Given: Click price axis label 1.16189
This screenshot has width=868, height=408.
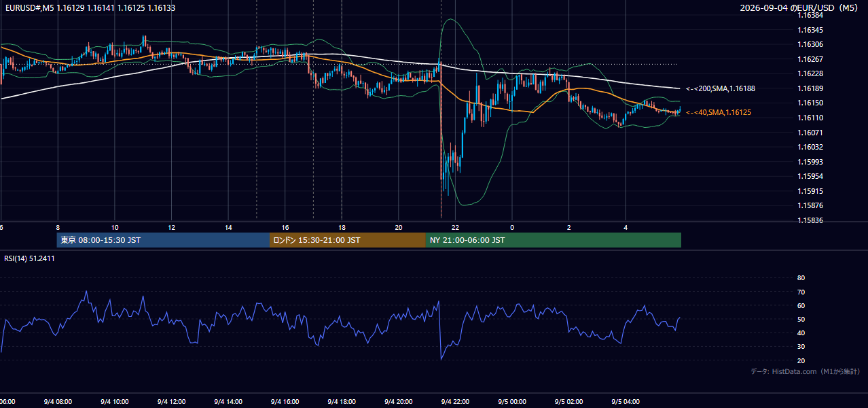Looking at the screenshot, I should pos(810,88).
